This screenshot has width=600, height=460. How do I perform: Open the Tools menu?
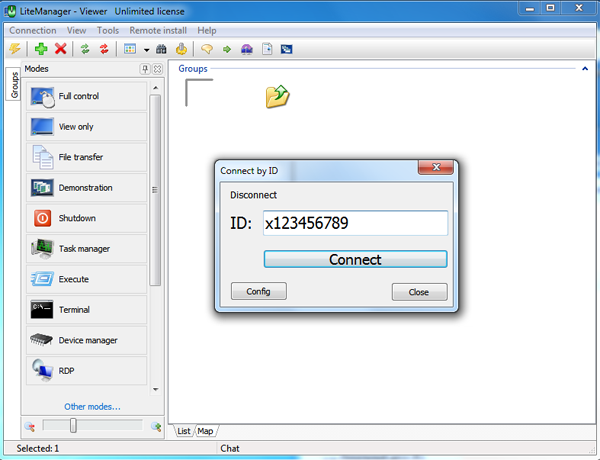[x=107, y=31]
